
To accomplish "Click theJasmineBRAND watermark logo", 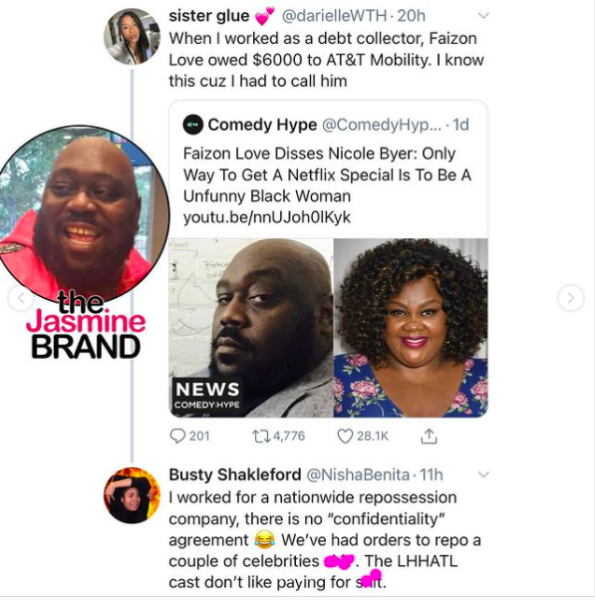I will point(86,329).
